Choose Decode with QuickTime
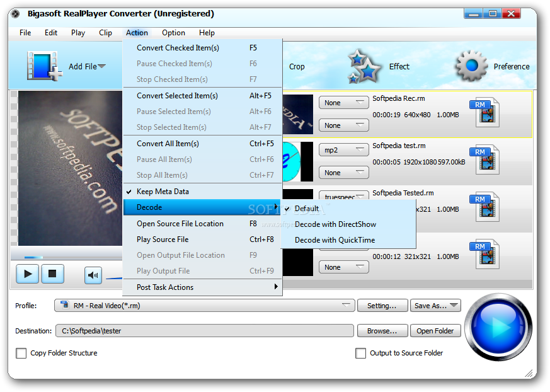This screenshot has height=392, width=550. click(335, 240)
